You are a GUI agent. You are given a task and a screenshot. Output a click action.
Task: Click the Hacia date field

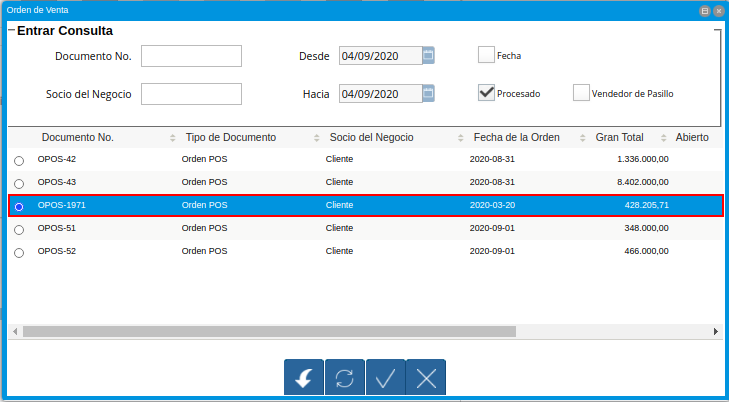click(381, 94)
